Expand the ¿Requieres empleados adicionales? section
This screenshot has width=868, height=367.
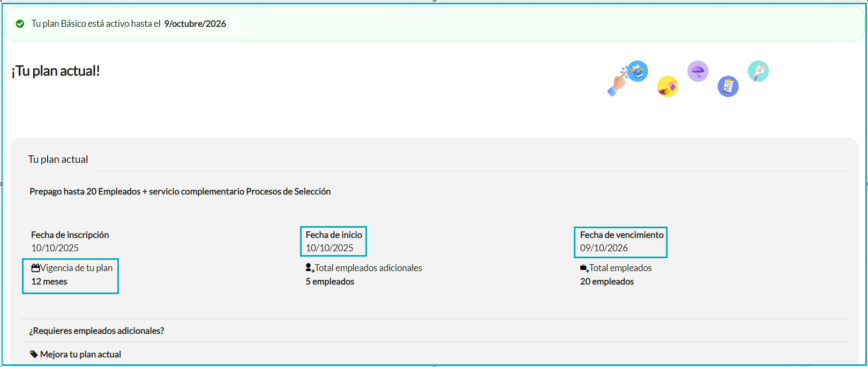pyautogui.click(x=96, y=331)
